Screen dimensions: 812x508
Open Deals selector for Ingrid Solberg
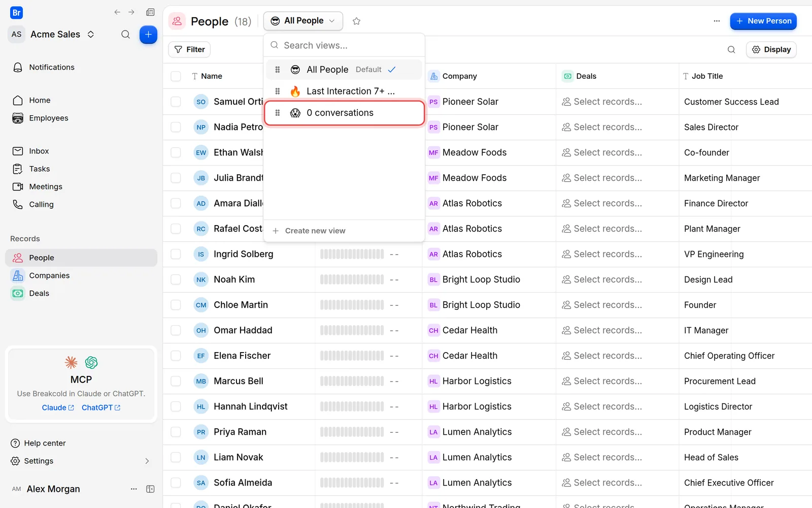click(602, 254)
